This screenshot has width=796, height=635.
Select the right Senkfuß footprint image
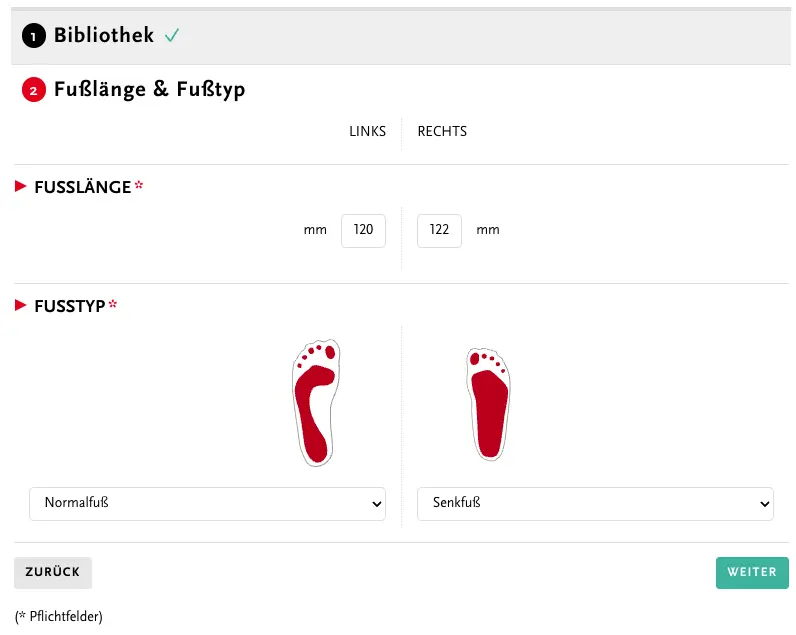488,403
